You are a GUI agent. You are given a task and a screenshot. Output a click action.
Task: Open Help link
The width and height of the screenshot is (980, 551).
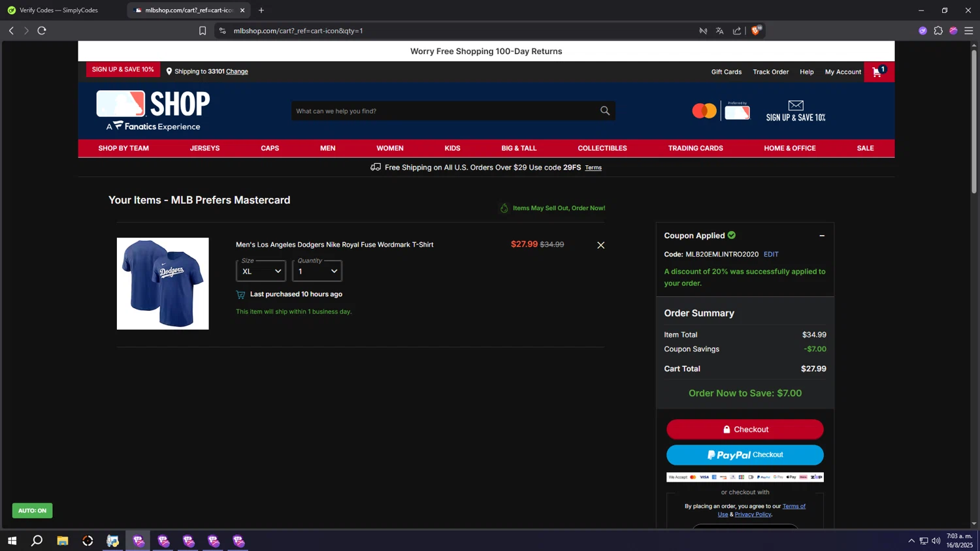[807, 72]
